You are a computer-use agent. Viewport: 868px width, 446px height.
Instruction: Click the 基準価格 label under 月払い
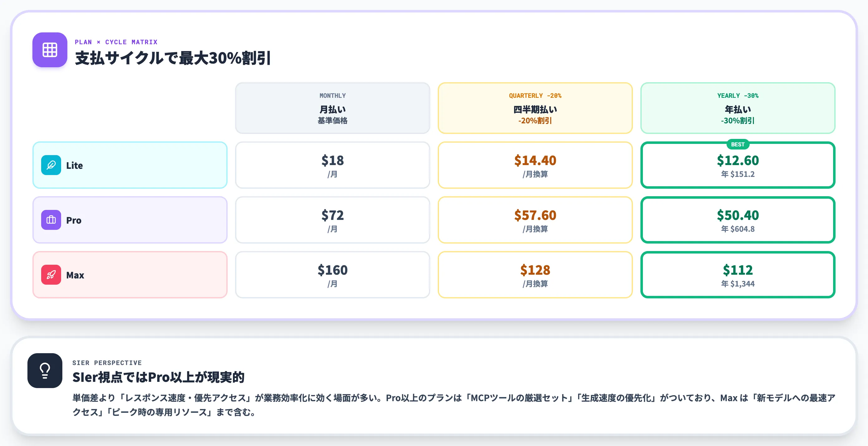point(333,121)
